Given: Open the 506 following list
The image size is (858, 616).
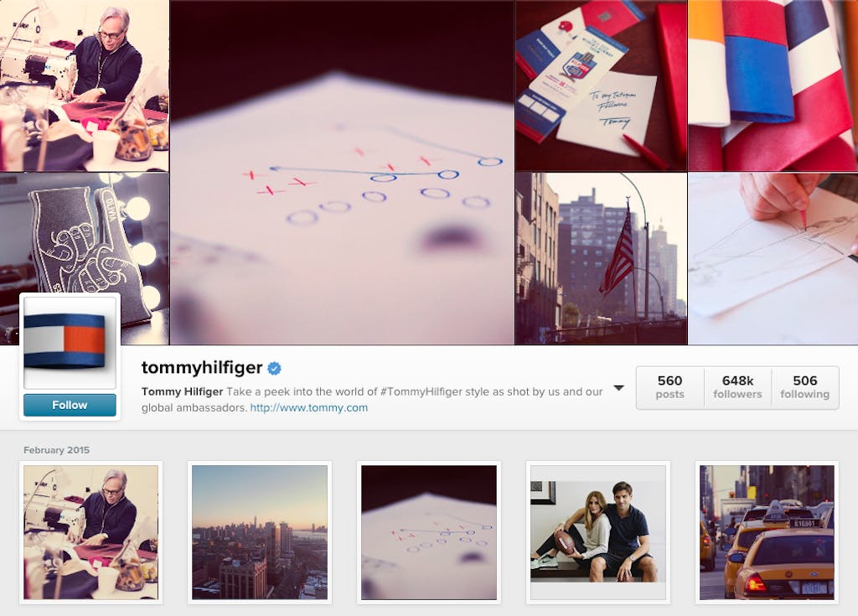Looking at the screenshot, I should (x=804, y=387).
